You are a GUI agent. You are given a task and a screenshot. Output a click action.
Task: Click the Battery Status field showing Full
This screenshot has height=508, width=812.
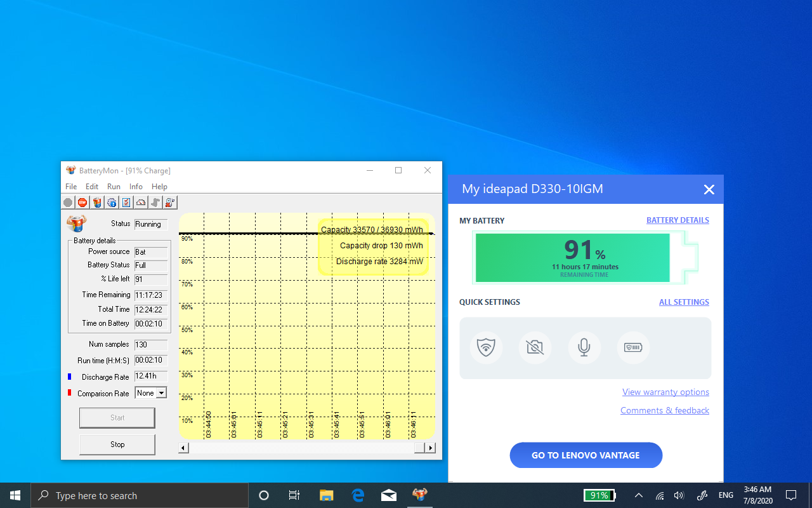pyautogui.click(x=151, y=265)
